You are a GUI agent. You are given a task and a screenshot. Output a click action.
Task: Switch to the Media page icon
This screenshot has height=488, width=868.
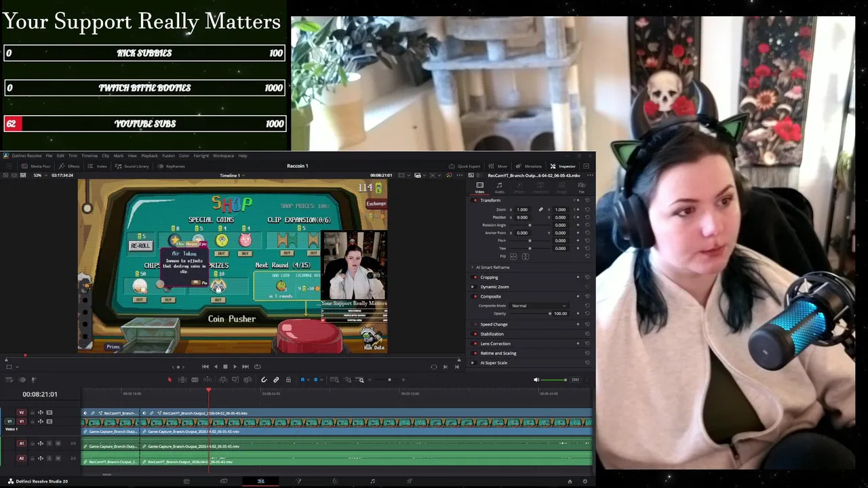[x=186, y=481]
